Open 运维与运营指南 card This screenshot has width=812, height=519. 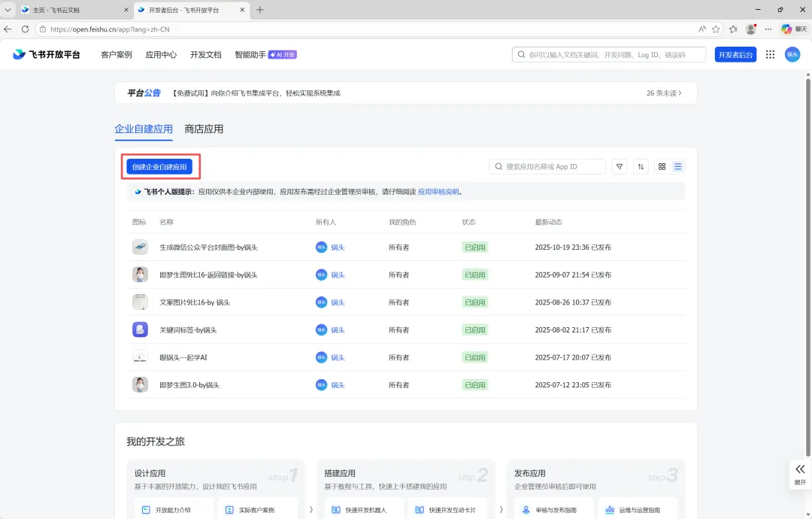pyautogui.click(x=638, y=508)
